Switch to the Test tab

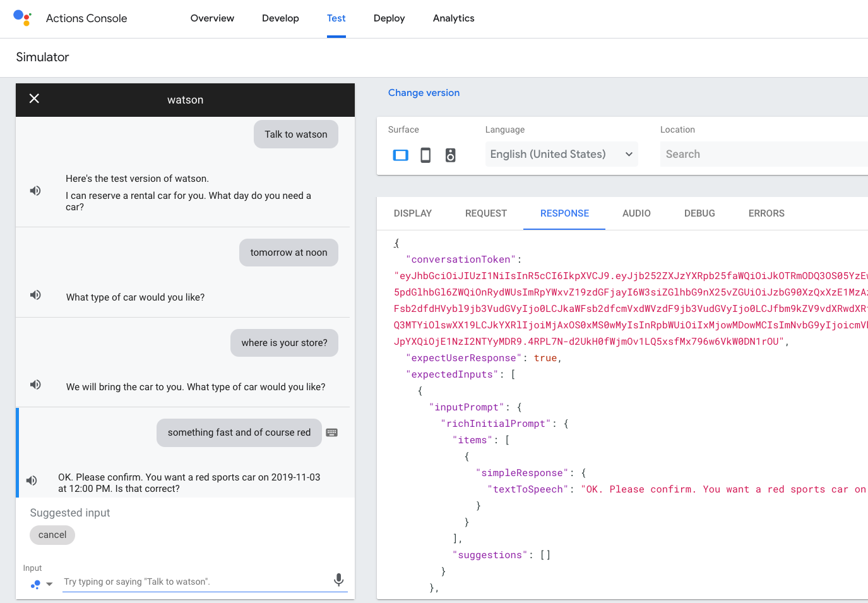pyautogui.click(x=336, y=18)
